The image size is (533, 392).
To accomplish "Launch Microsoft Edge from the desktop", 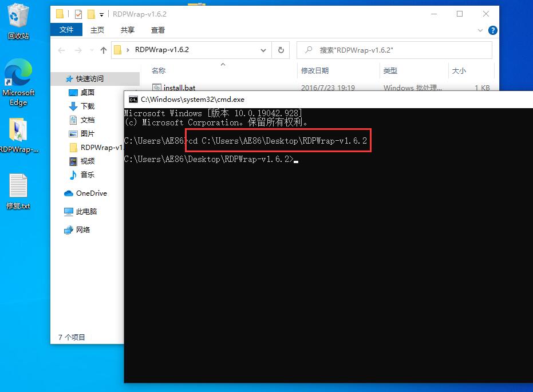I will 18,82.
